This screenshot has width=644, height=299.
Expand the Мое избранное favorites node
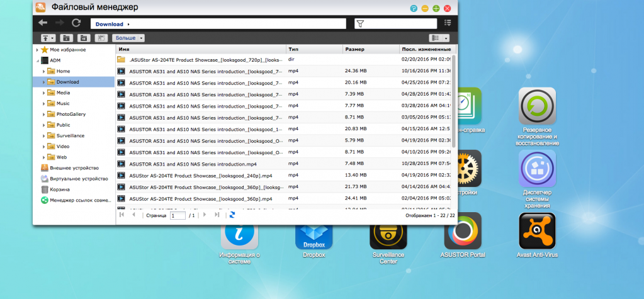(37, 50)
